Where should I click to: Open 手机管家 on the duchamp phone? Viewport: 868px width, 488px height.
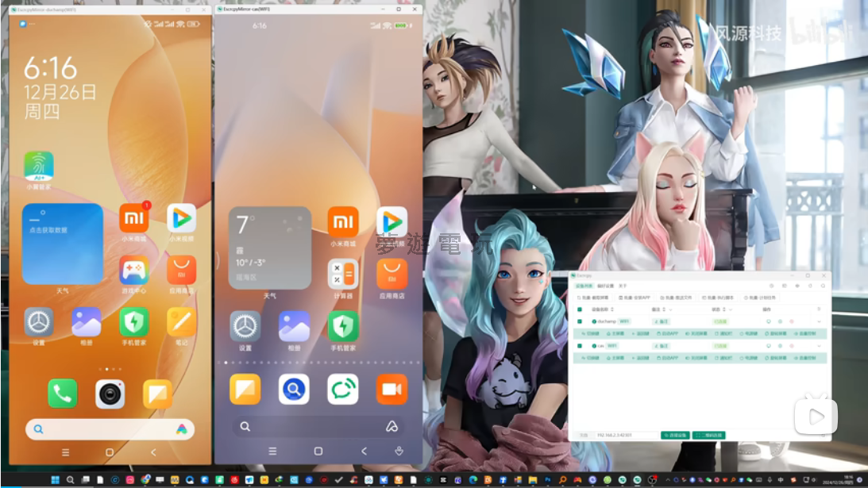[134, 322]
